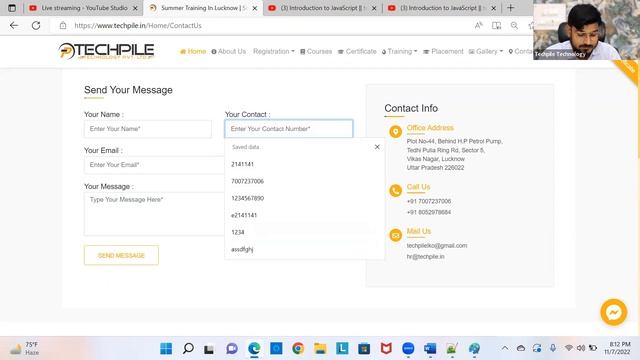Click the Your Name input field
The width and height of the screenshot is (640, 360).
pos(148,129)
